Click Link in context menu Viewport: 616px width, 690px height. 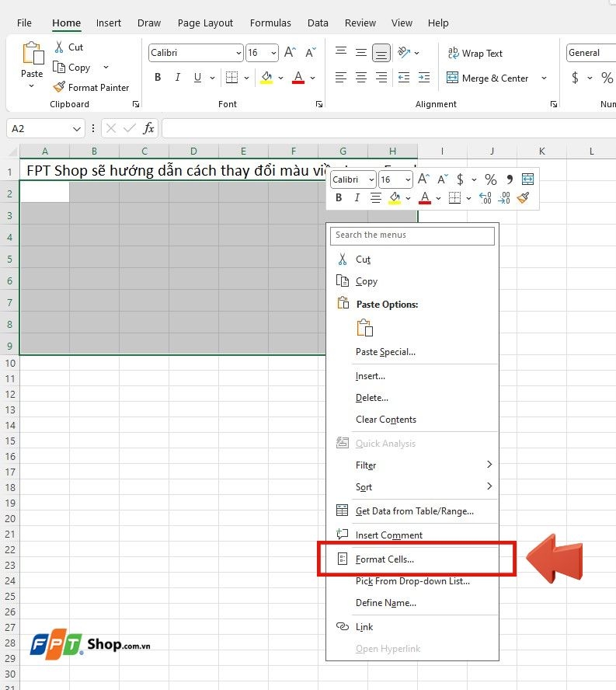click(x=413, y=626)
